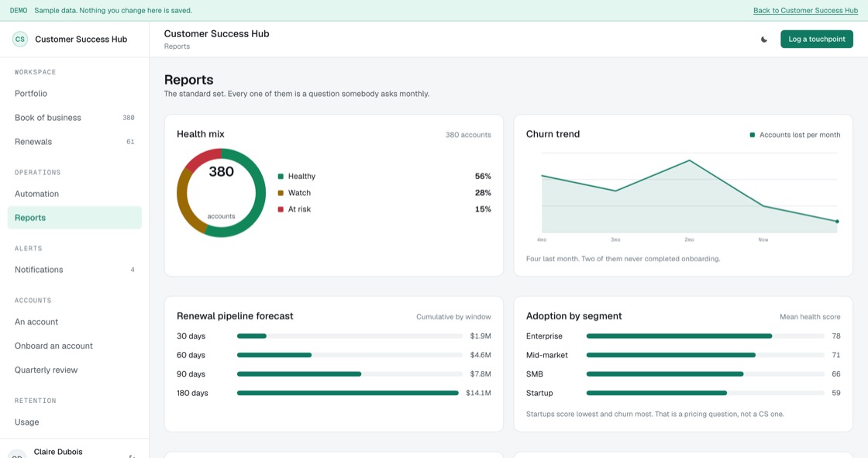Click the Reports breadcrumb under header
The image size is (868, 458).
point(177,46)
